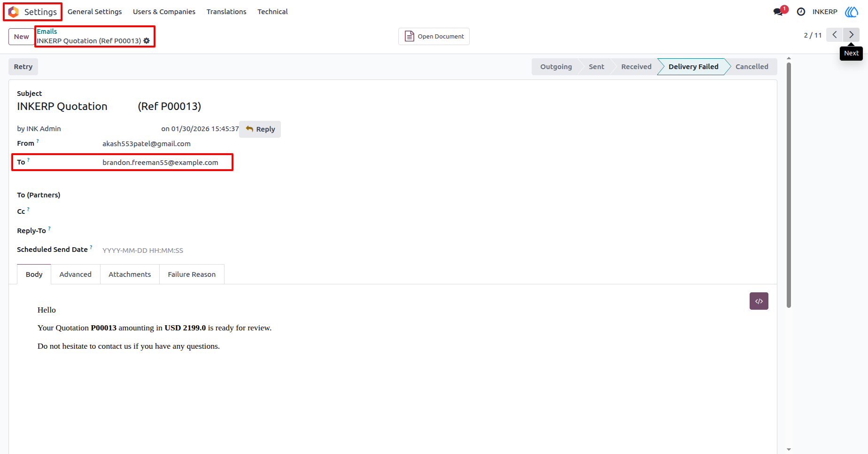Open the conversations chat bubble icon
This screenshot has width=868, height=454.
pos(778,12)
